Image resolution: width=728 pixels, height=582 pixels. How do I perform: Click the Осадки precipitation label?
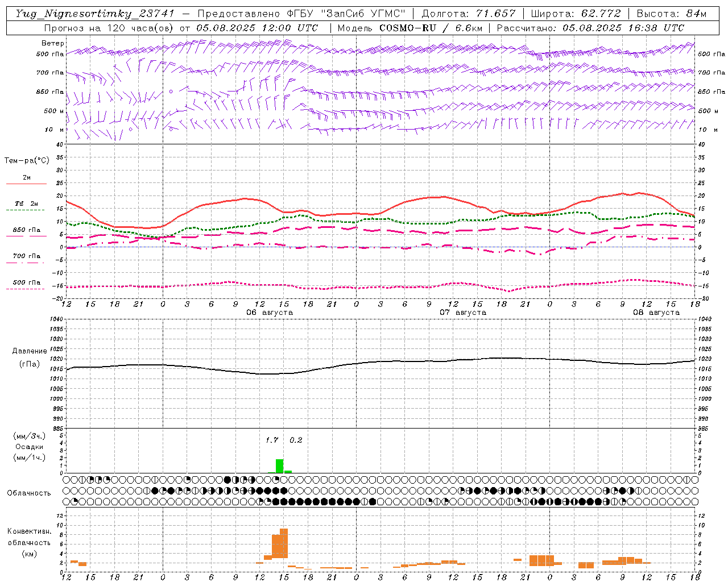point(30,447)
